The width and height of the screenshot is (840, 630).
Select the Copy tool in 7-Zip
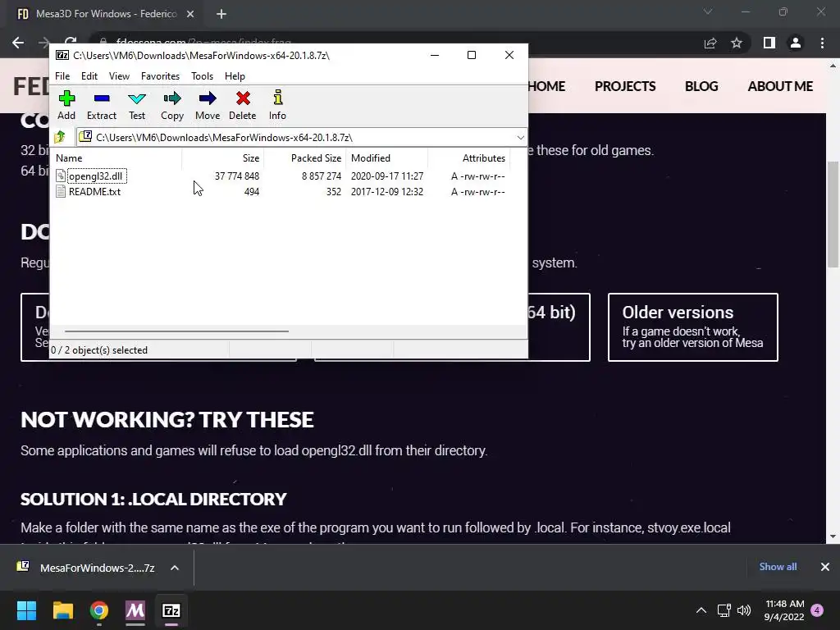[172, 106]
